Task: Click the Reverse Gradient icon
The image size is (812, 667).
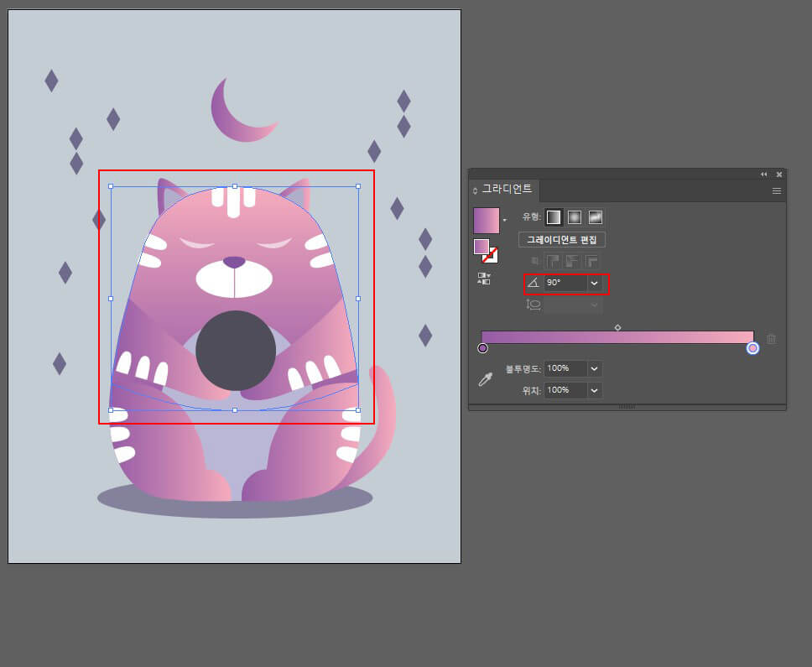Action: tap(484, 279)
